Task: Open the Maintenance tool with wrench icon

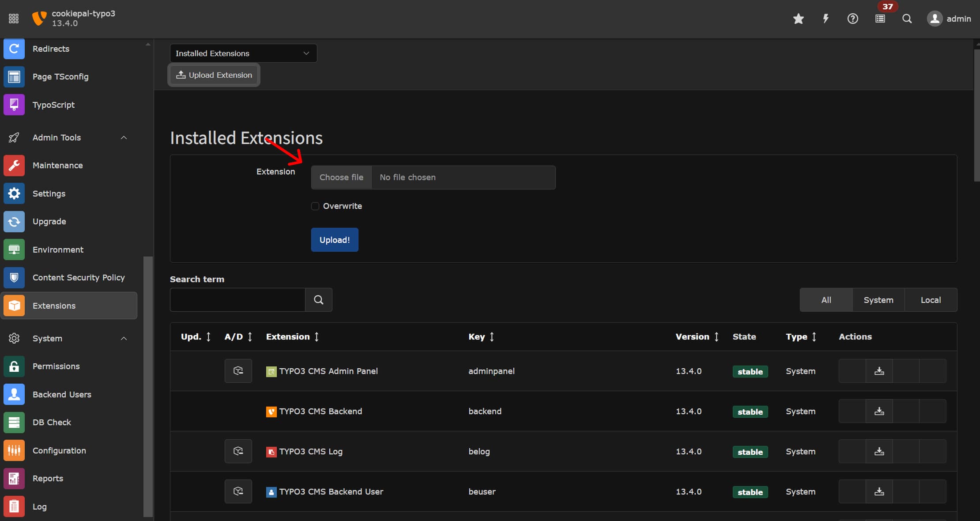Action: (x=57, y=165)
